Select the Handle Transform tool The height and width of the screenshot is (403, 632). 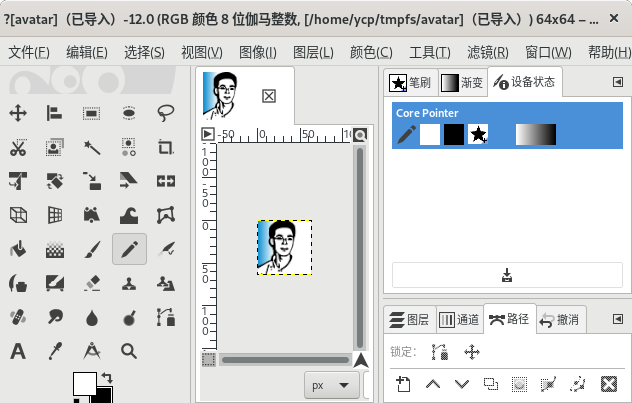pyautogui.click(x=92, y=215)
